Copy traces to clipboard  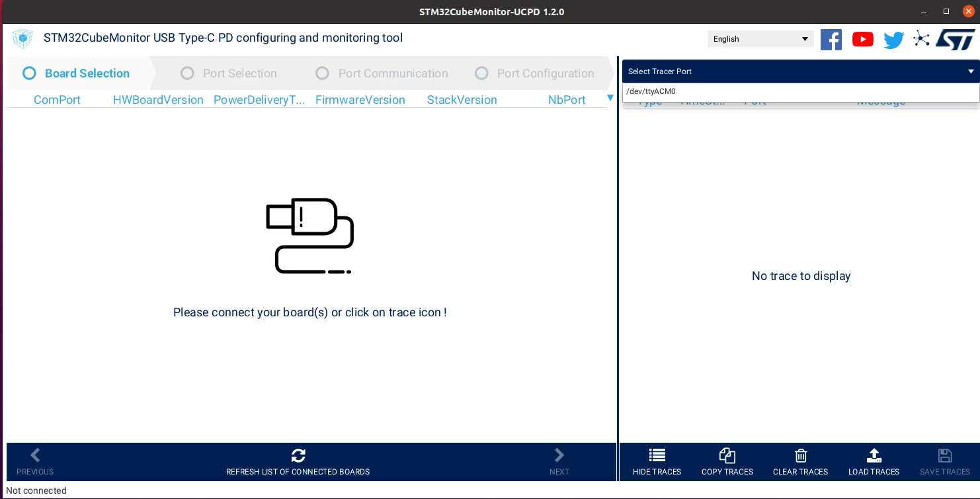click(727, 462)
